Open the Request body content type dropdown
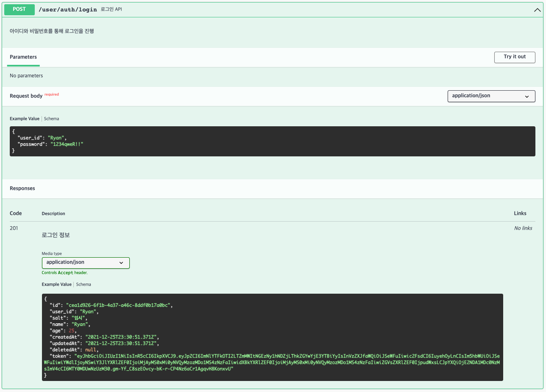The width and height of the screenshot is (546, 392). pyautogui.click(x=491, y=96)
